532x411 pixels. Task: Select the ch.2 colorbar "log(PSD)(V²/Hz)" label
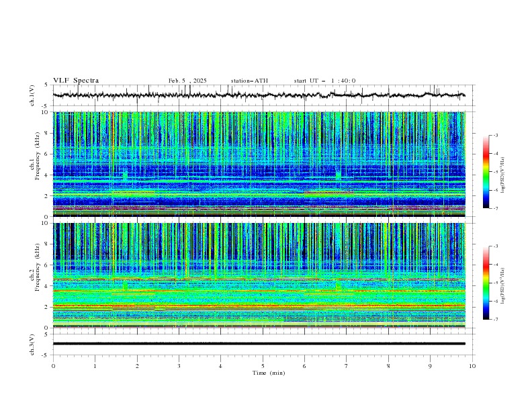(x=502, y=286)
